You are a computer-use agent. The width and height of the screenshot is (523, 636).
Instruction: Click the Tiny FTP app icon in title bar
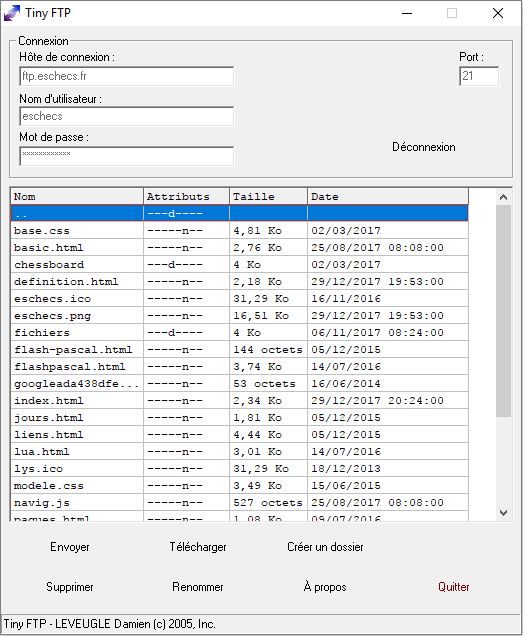[12, 13]
